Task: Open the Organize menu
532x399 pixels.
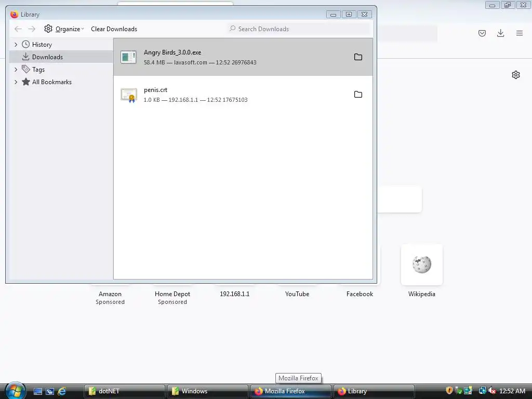Action: 64,29
